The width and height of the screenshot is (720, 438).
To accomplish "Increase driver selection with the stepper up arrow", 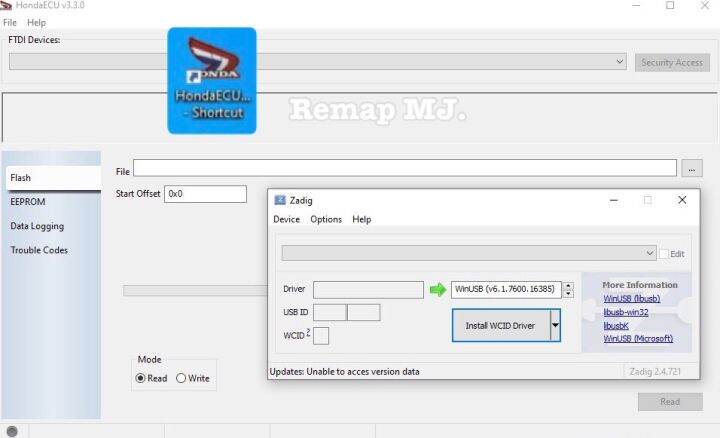I will coord(569,286).
